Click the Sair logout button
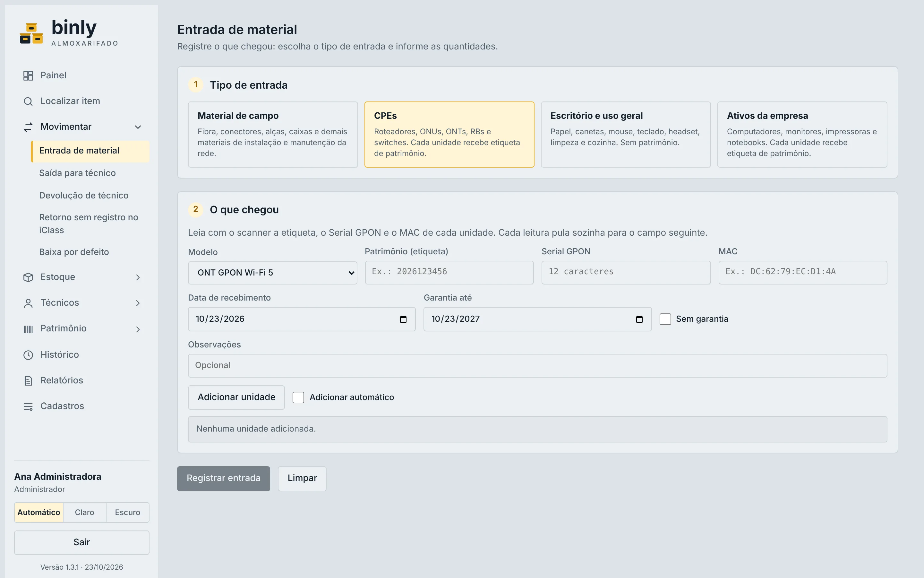This screenshot has height=578, width=924. [x=82, y=542]
